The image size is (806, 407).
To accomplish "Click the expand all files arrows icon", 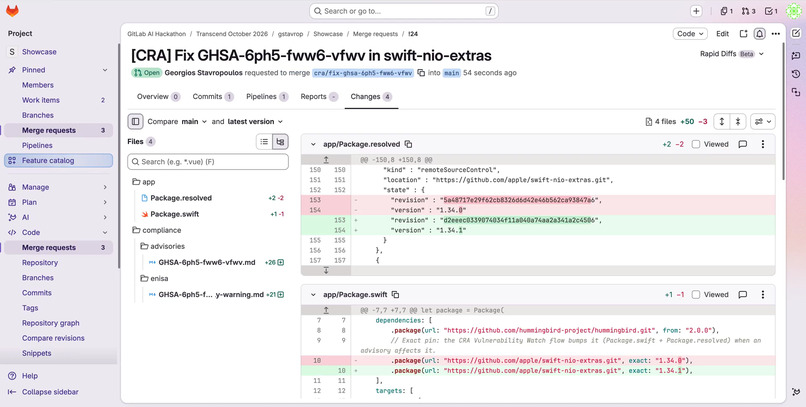I will (722, 122).
